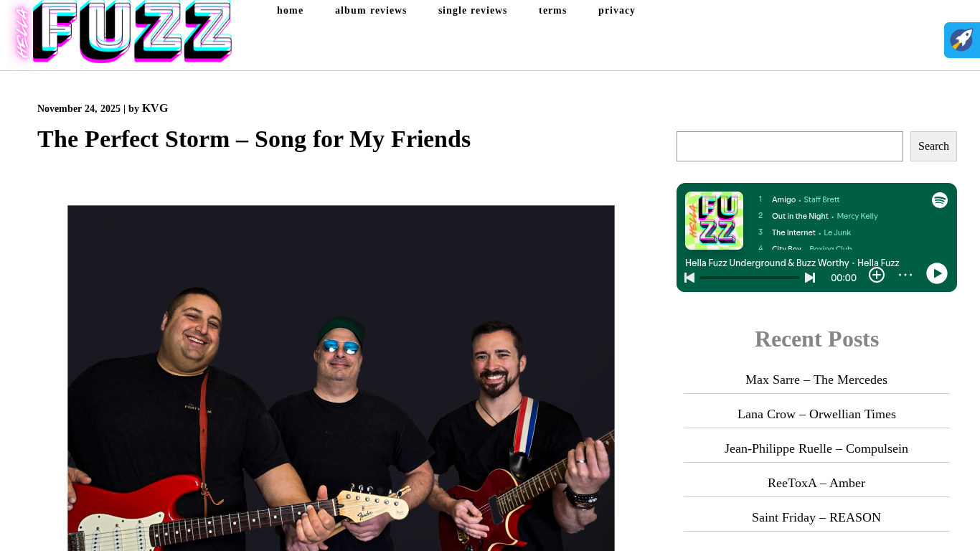Screen dimensions: 980x551
Task: Save playlist with the plus circle icon
Action: point(877,275)
